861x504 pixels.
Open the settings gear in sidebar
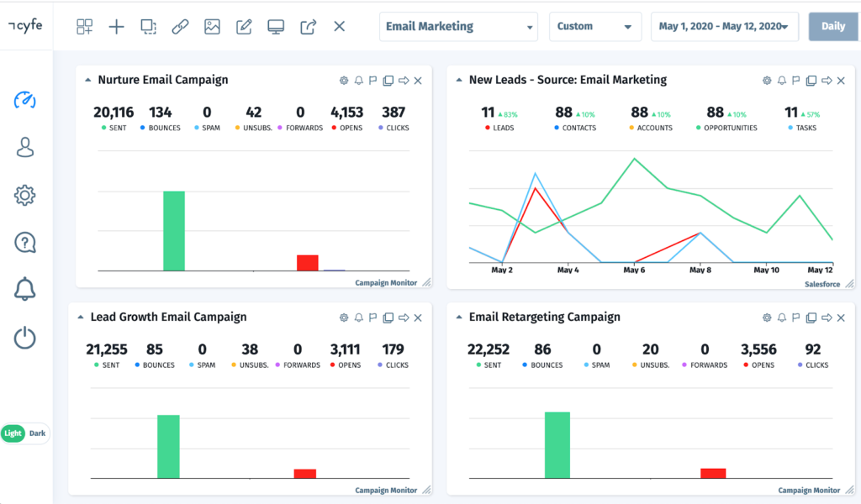coord(24,195)
